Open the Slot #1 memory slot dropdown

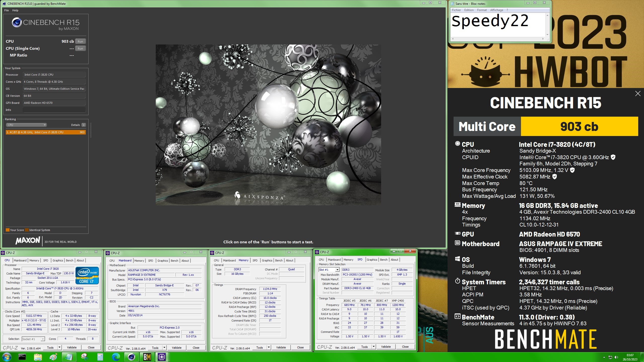tap(329, 270)
